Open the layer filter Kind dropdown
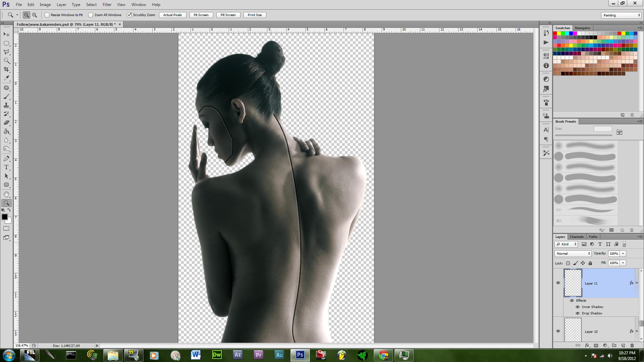This screenshot has width=644, height=362. (x=566, y=244)
